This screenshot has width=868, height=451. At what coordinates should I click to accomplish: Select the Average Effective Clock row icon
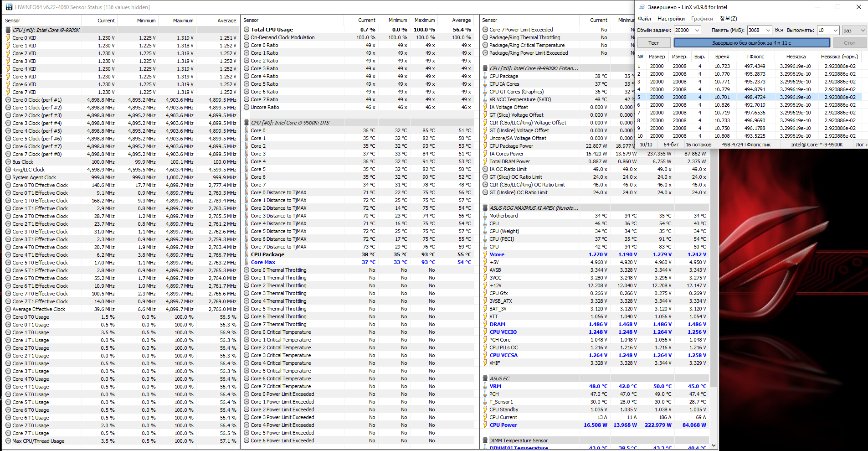(x=8, y=309)
